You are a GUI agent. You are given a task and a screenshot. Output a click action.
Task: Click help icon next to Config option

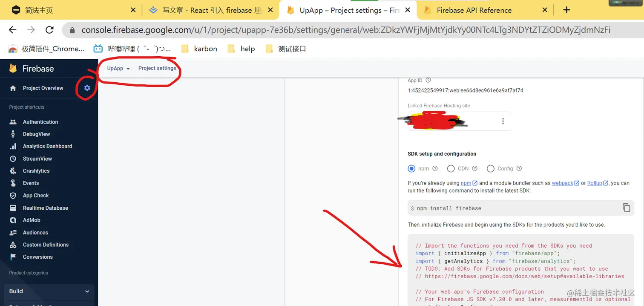(519, 168)
